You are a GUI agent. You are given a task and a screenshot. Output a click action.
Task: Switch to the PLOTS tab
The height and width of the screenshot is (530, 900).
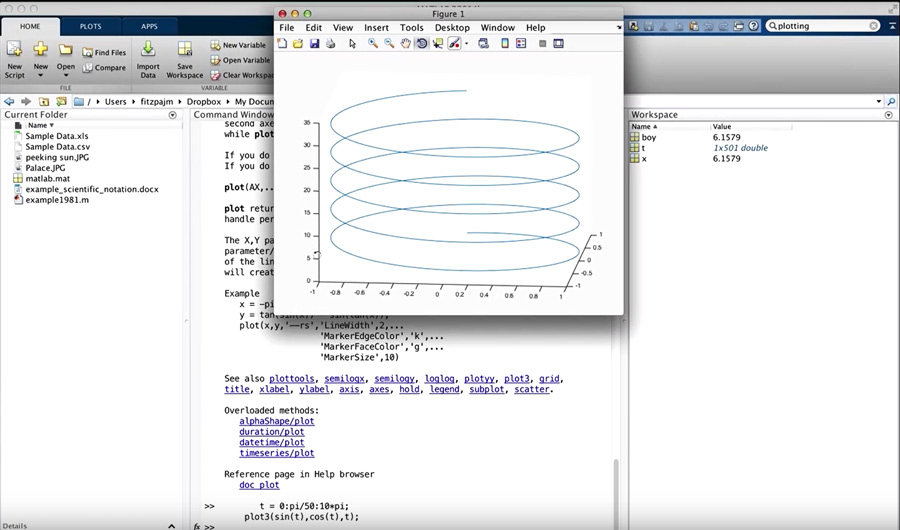90,27
